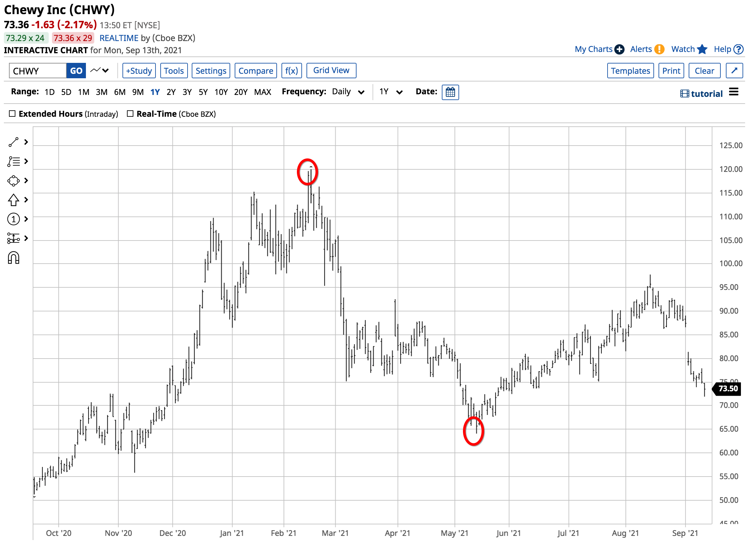Click the My Charts link
The width and height of the screenshot is (756, 542).
(593, 49)
